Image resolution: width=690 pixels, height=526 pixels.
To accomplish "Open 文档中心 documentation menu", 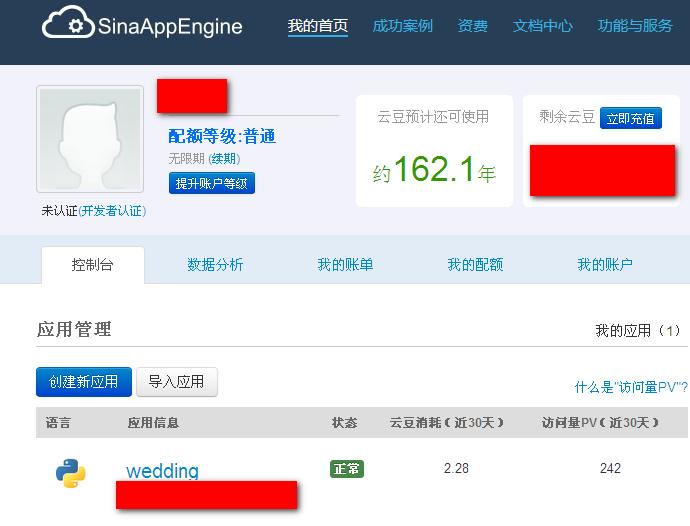I will click(x=543, y=26).
